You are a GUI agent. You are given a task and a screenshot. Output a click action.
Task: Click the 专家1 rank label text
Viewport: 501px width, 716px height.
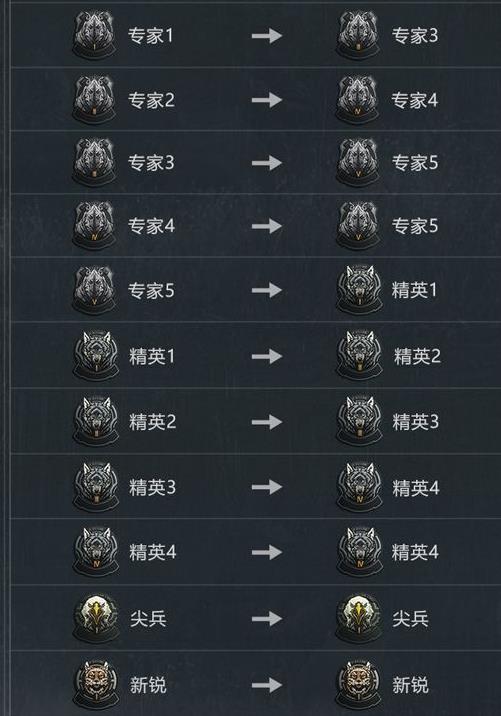tap(151, 36)
